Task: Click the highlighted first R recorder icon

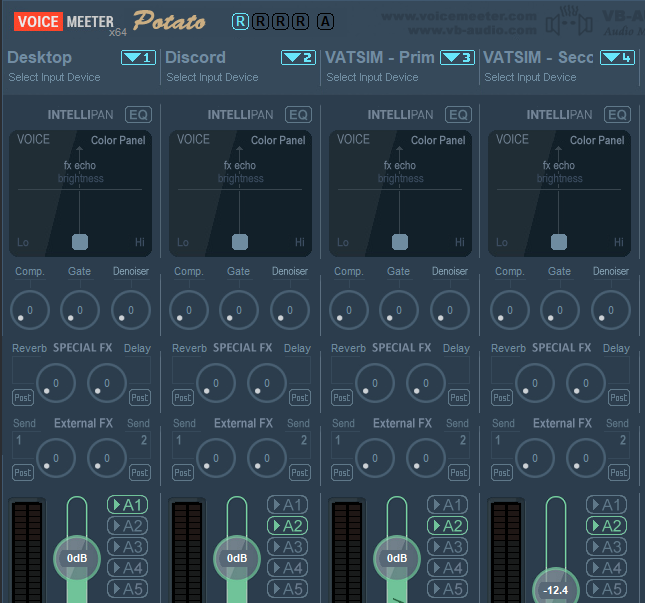Action: coord(241,21)
